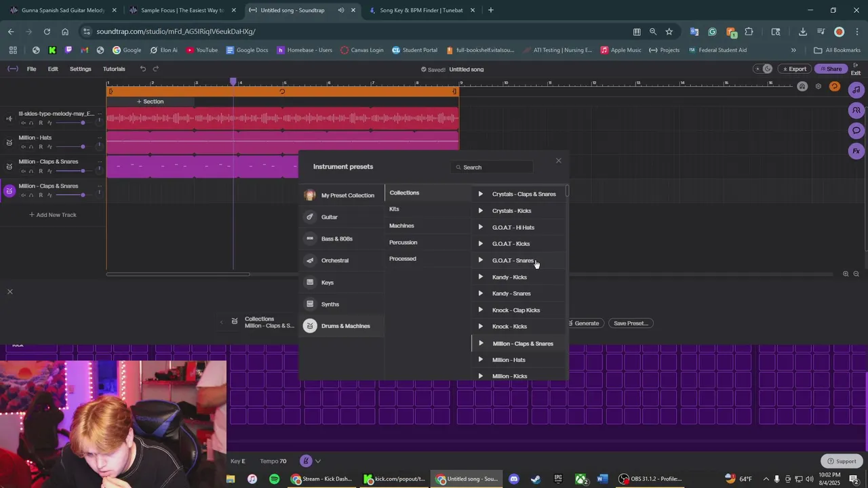Open the collaborators panel
Image resolution: width=868 pixels, height=488 pixels.
tap(856, 110)
